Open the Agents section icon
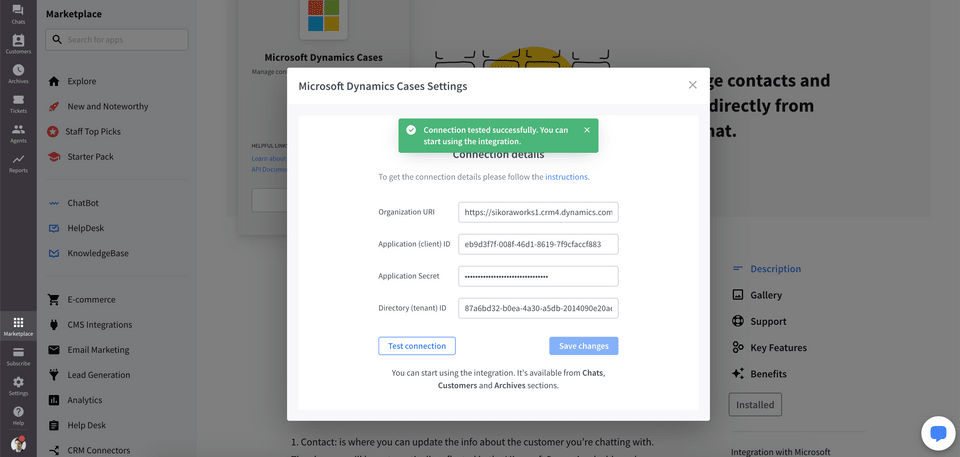 pyautogui.click(x=18, y=133)
